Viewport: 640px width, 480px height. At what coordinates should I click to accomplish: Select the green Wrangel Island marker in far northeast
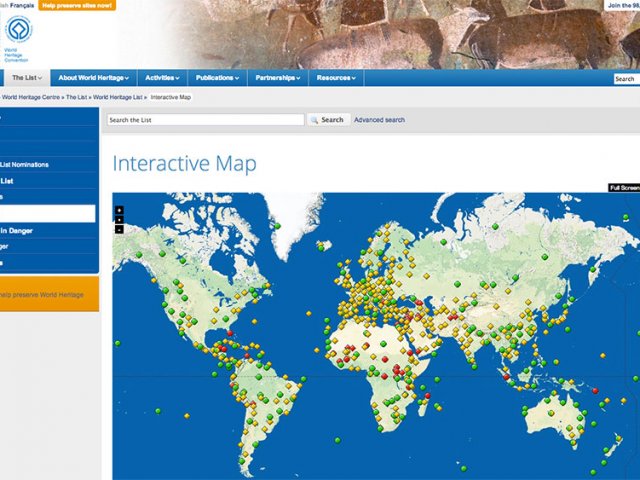tap(626, 217)
